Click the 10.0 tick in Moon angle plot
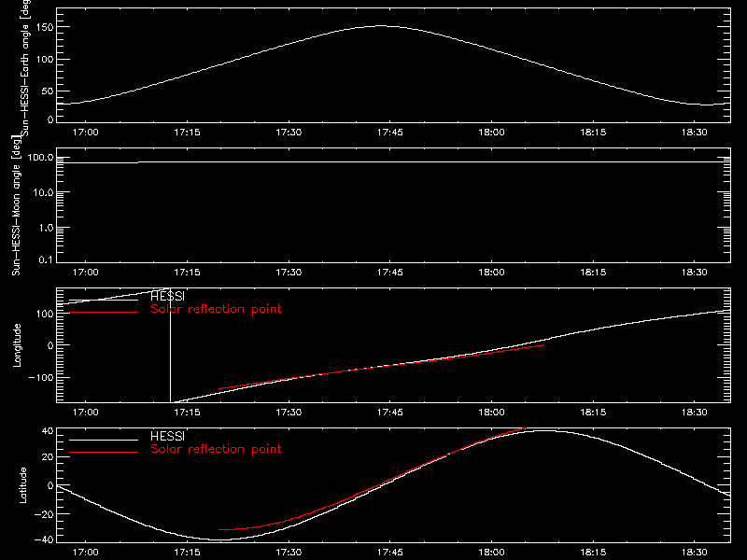Image resolution: width=747 pixels, height=560 pixels. click(43, 192)
